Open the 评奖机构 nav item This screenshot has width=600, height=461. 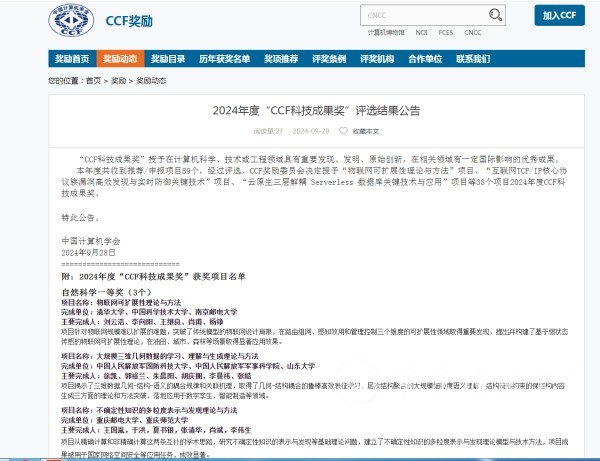click(x=377, y=59)
